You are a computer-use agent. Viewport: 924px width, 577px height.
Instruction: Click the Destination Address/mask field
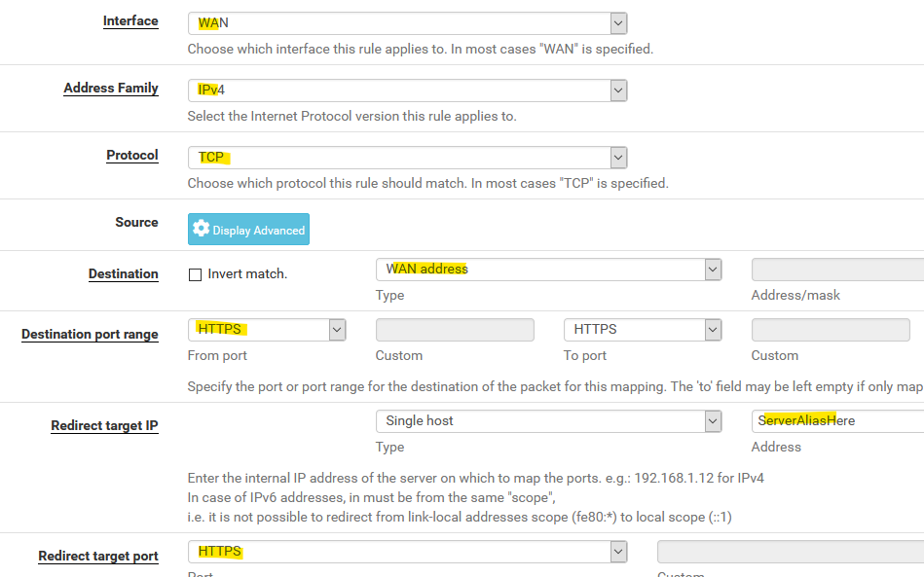click(837, 270)
